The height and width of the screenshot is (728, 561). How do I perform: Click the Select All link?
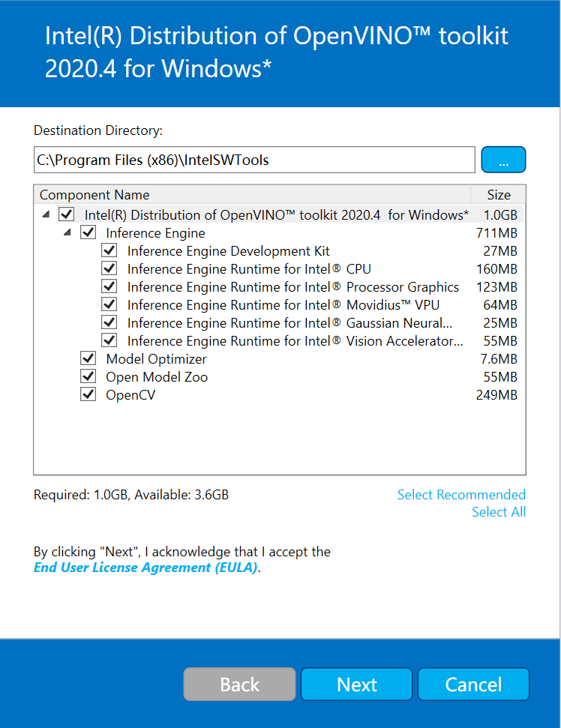coord(498,512)
